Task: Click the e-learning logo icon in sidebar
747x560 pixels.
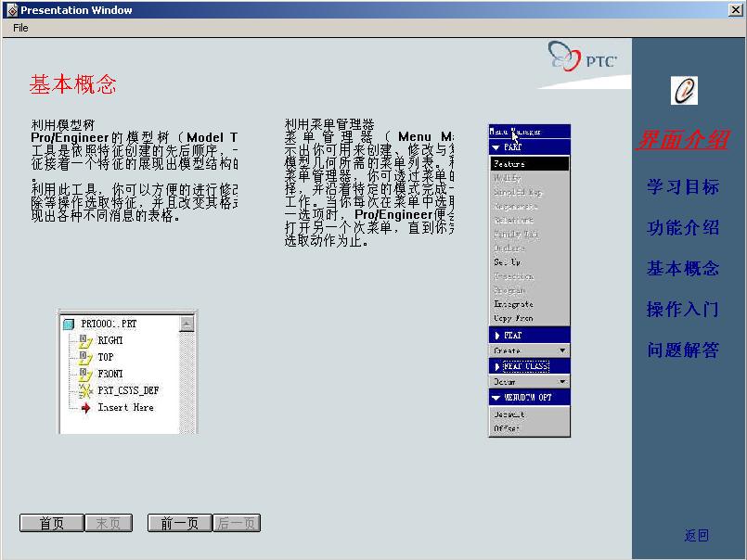Action: coord(684,91)
